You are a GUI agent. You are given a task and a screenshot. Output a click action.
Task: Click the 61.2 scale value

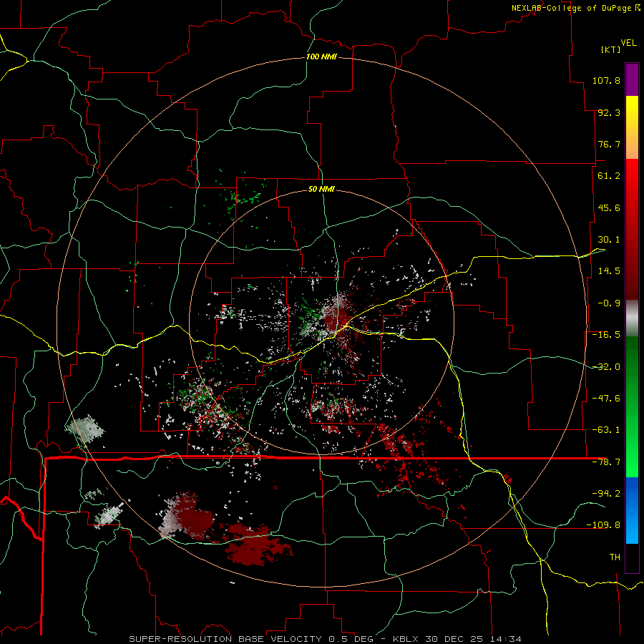click(x=609, y=176)
